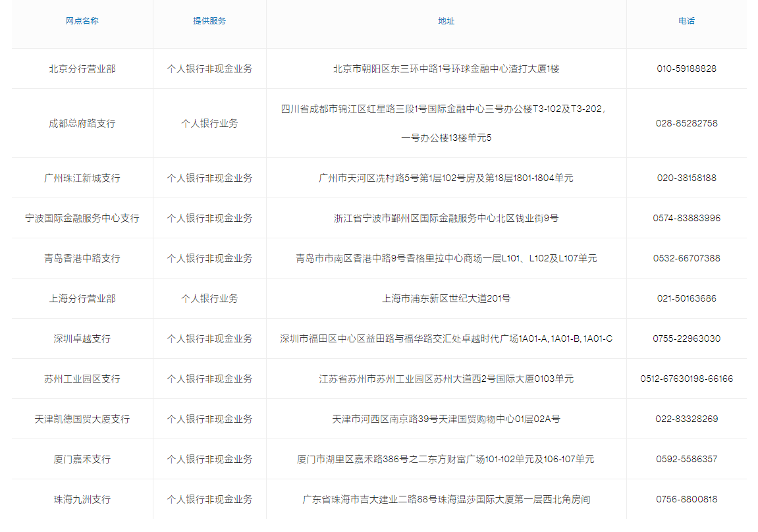Screen dimensions: 758x532
Task: Click phone number 021-50163686
Action: (x=686, y=298)
